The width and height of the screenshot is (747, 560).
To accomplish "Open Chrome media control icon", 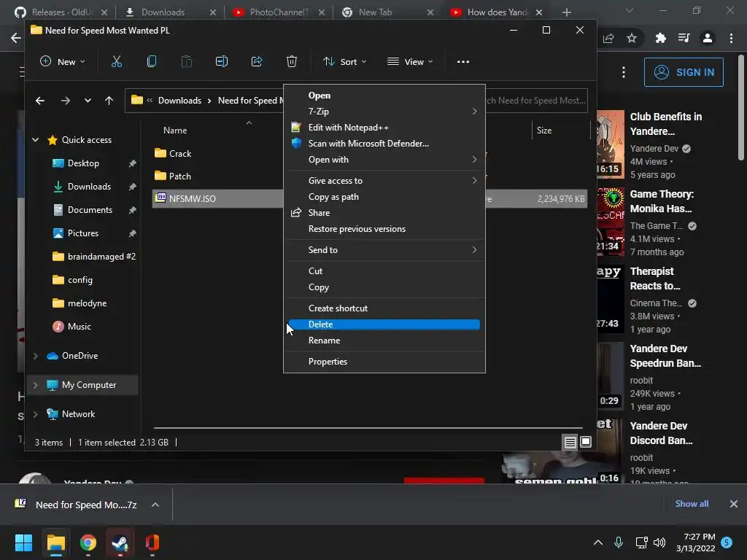I will 684,38.
